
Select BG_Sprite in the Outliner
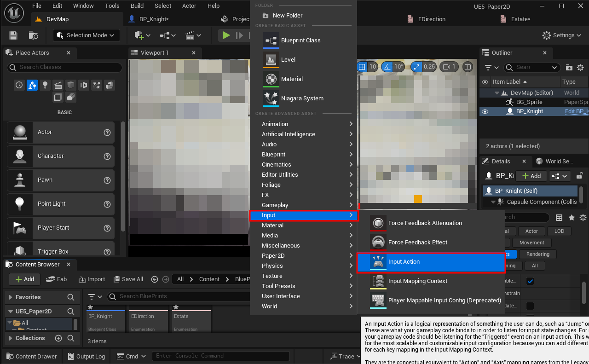pos(529,102)
